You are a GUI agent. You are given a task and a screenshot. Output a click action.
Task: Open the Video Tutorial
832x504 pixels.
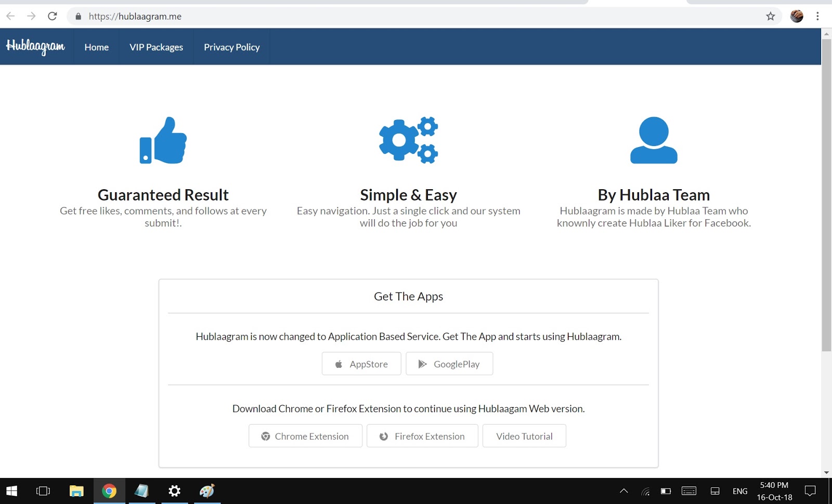(524, 436)
